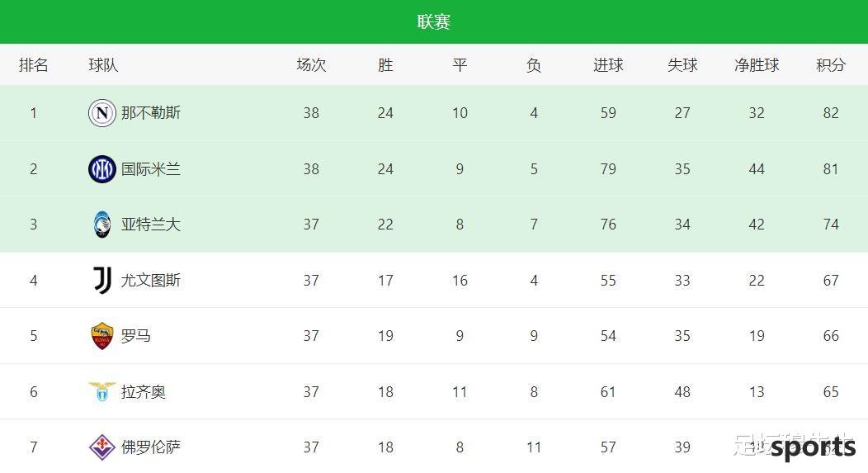Screen dimensions: 868x473
Task: Open the 那不勒斯 team name link
Action: 150,113
